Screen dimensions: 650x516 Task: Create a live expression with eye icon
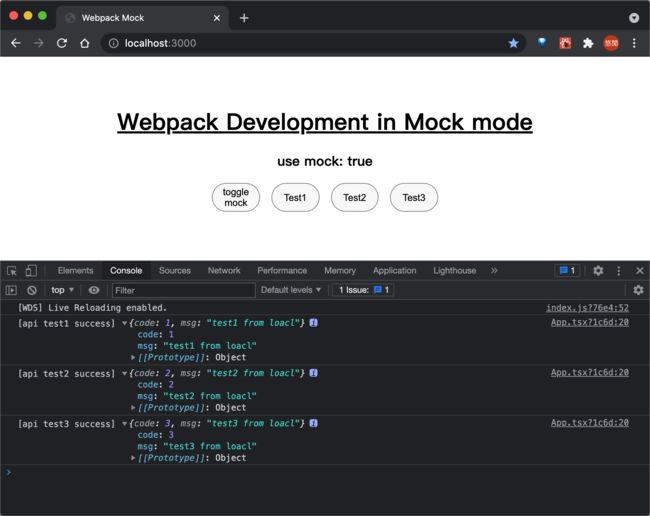(x=94, y=290)
